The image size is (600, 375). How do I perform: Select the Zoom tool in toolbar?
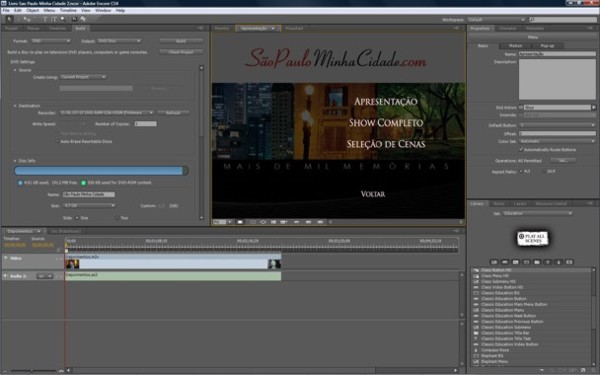pos(64,19)
